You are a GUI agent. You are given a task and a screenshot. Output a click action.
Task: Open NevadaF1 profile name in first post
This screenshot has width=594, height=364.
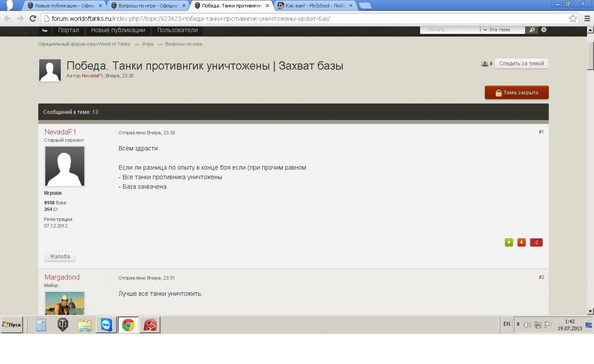point(60,132)
